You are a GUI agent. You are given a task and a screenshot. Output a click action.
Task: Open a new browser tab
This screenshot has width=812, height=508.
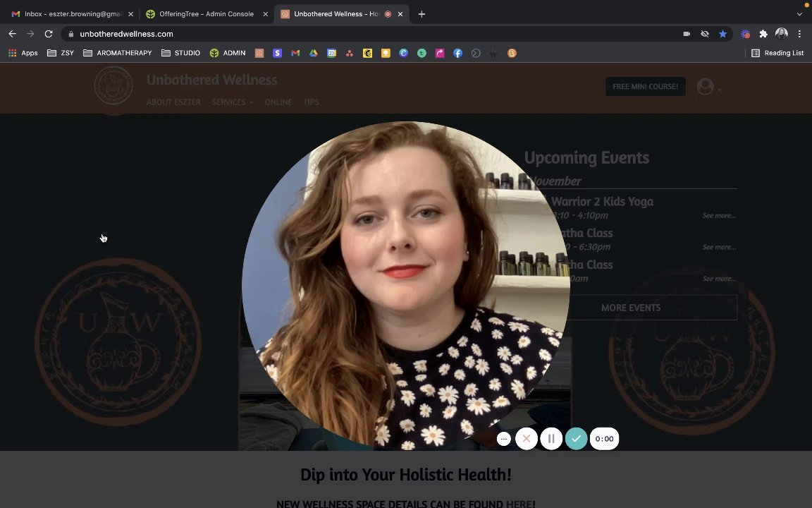point(422,14)
